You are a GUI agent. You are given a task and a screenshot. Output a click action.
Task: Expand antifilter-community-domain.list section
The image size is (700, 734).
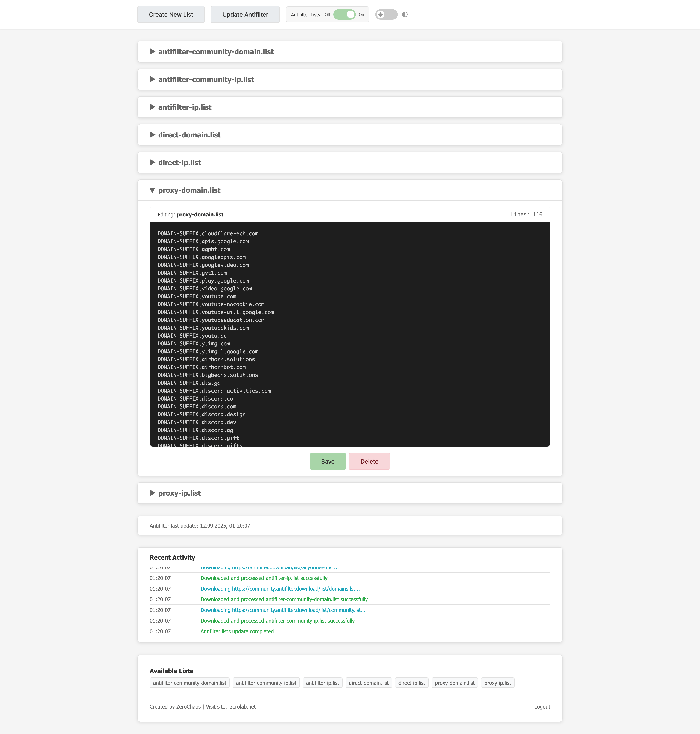tap(216, 51)
